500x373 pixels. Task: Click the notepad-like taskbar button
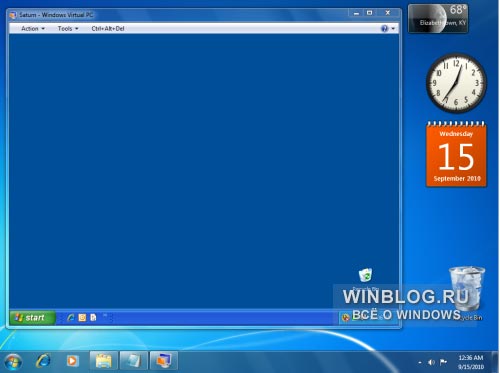tap(133, 361)
